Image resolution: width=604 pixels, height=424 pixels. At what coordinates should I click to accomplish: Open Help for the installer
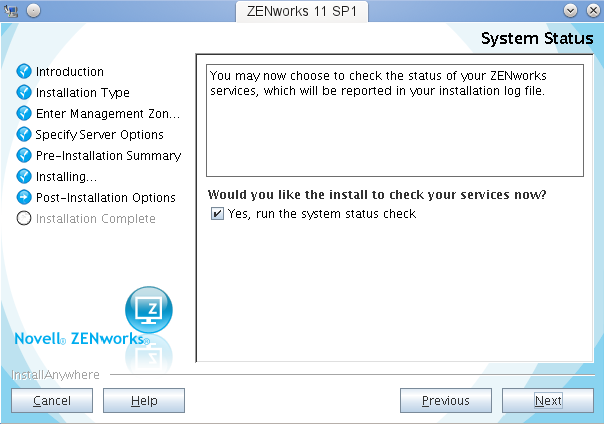[x=144, y=401]
